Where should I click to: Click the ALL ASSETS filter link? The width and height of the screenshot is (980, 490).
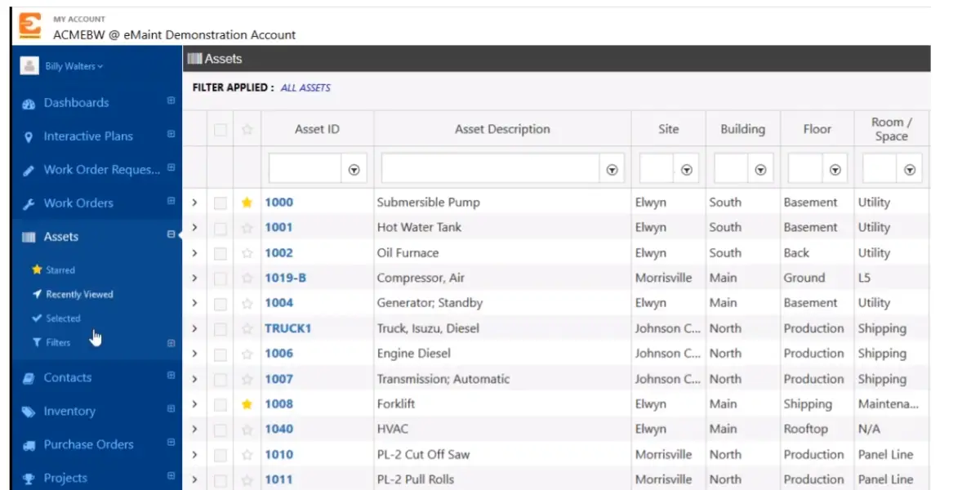pyautogui.click(x=305, y=87)
